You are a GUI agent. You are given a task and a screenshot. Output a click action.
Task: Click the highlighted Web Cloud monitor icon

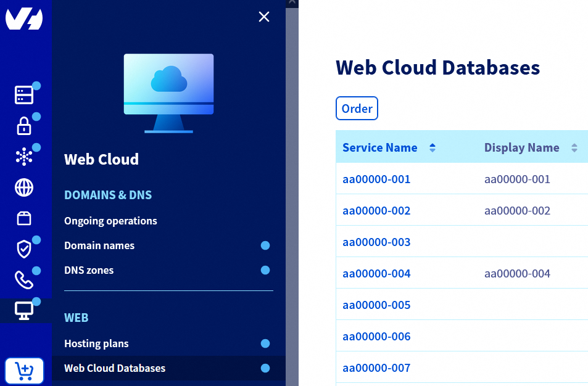tap(23, 311)
